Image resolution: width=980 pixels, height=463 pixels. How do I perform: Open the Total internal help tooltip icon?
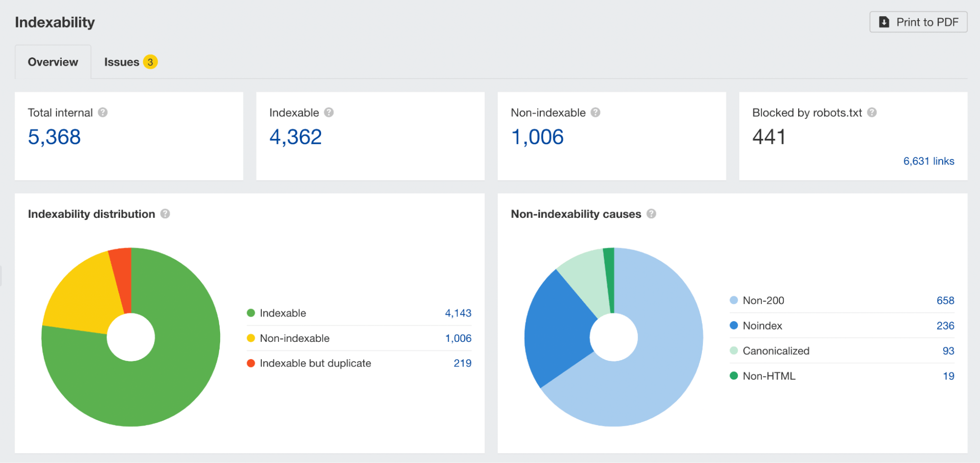pyautogui.click(x=103, y=112)
